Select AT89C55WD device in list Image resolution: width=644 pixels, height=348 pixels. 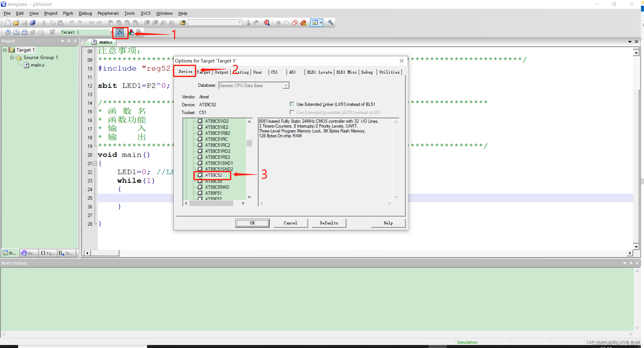tap(217, 187)
